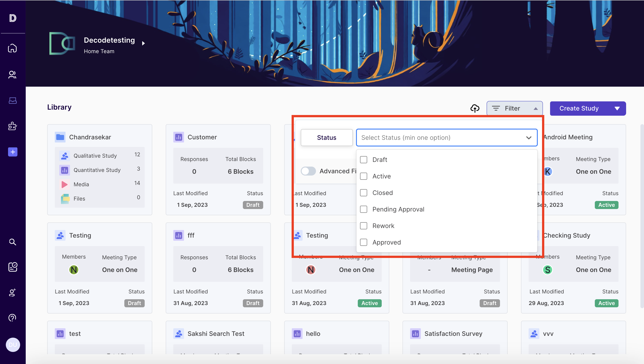Open the Home icon in the sidebar

(13, 48)
